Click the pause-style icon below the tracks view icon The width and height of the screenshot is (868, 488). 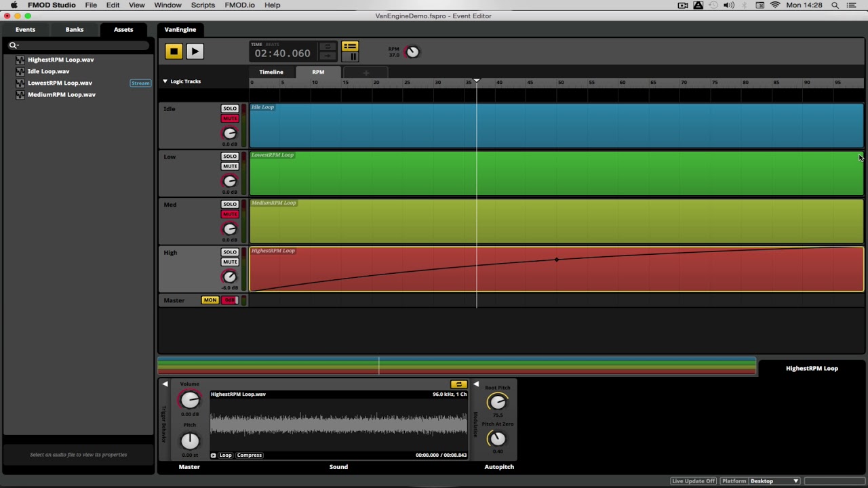[x=350, y=56]
